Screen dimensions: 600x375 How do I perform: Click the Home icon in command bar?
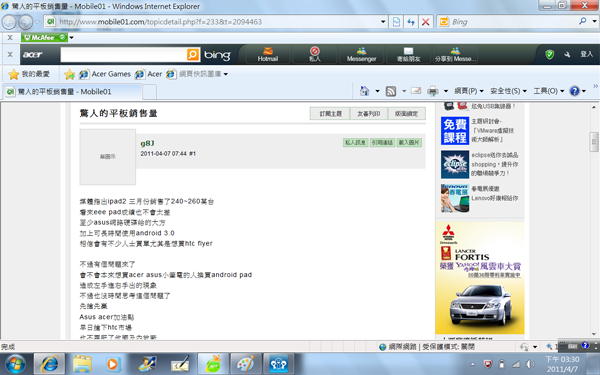click(364, 91)
